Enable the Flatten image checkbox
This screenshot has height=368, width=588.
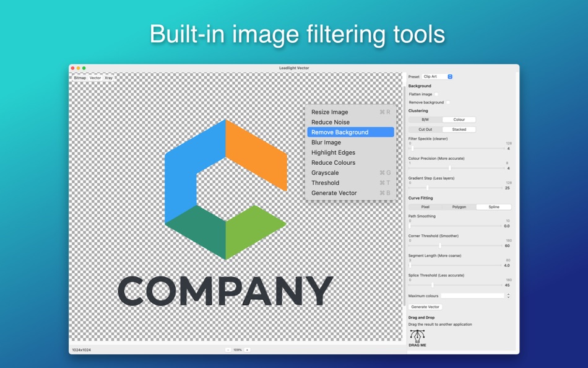pyautogui.click(x=436, y=95)
